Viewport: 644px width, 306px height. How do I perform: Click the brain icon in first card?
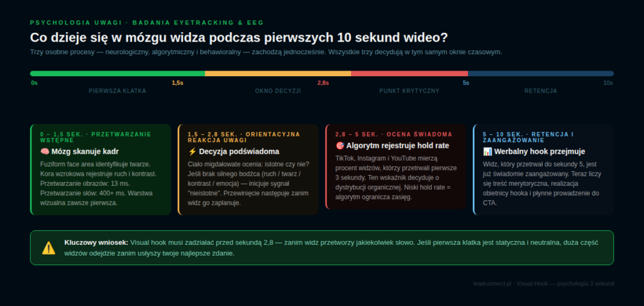pos(45,152)
